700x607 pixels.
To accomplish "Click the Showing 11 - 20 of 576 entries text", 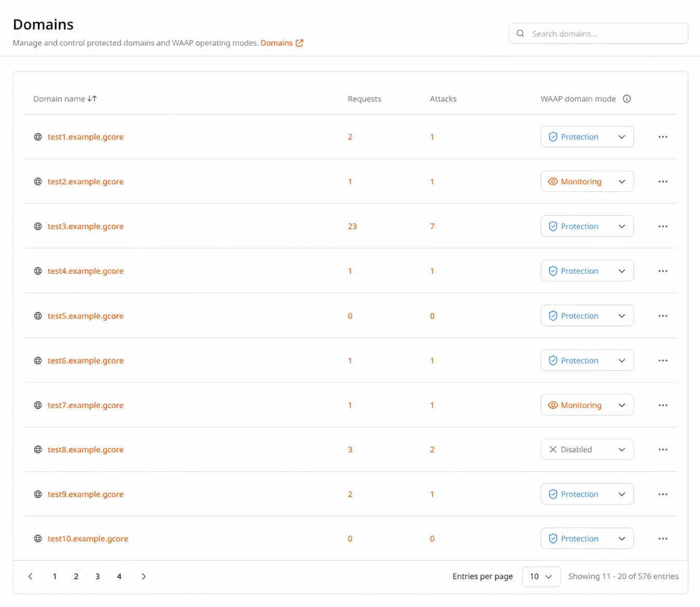I will (623, 576).
